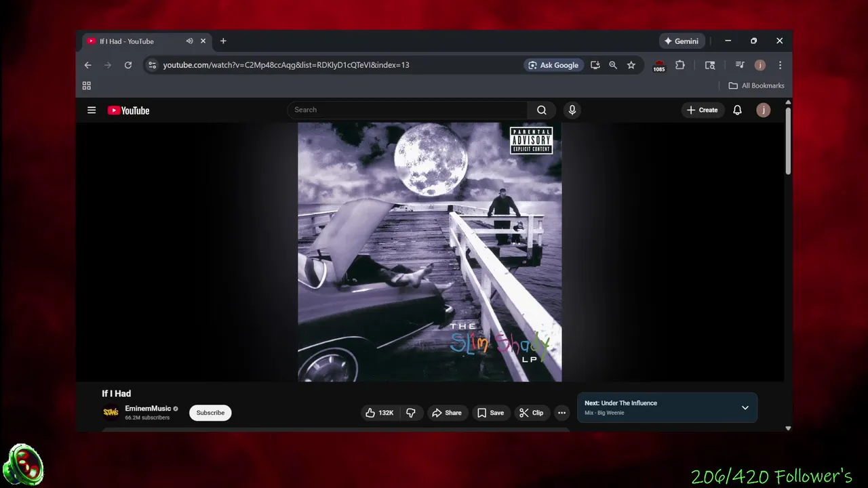
Task: Click the Create button
Action: (x=702, y=110)
